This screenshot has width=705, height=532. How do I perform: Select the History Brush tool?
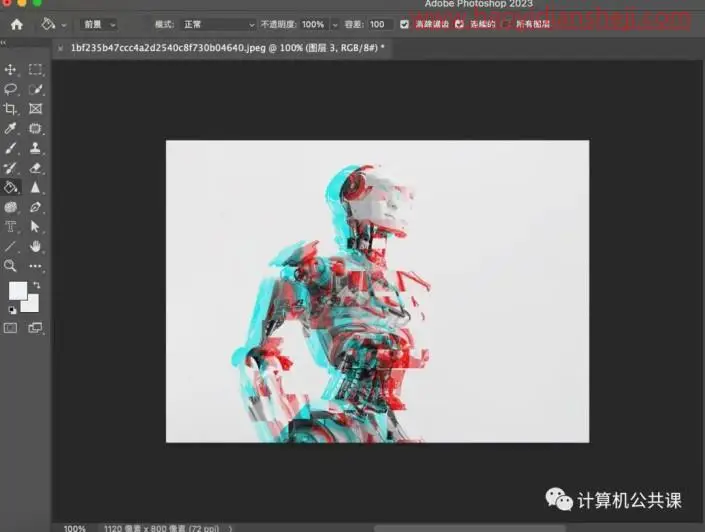click(10, 168)
